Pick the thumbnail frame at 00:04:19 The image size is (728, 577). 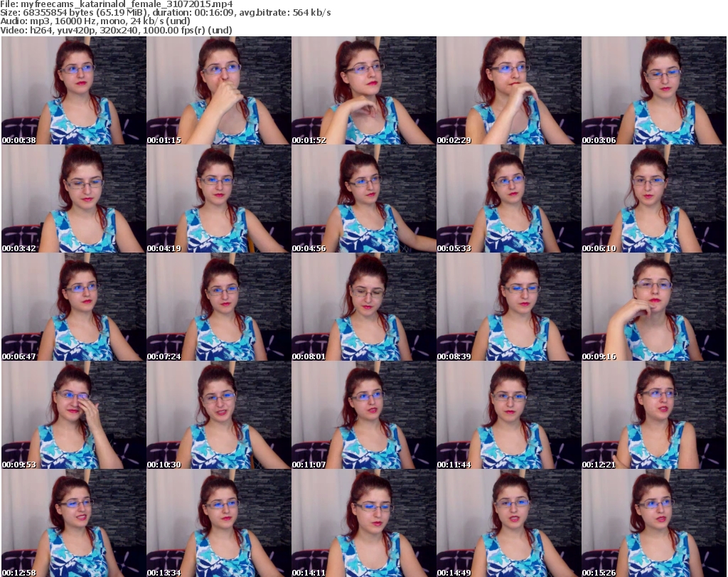click(219, 198)
